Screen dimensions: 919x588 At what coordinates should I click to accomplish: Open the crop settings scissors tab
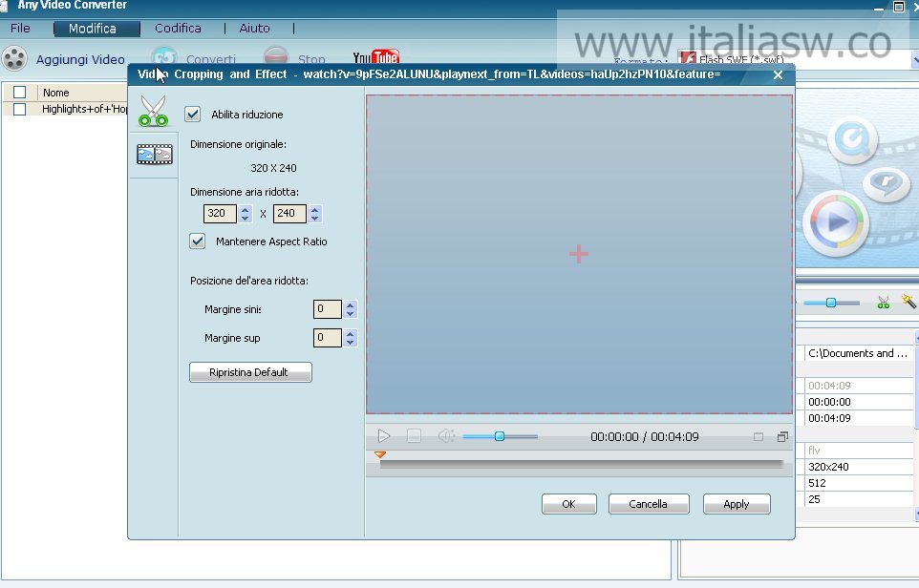pyautogui.click(x=154, y=111)
